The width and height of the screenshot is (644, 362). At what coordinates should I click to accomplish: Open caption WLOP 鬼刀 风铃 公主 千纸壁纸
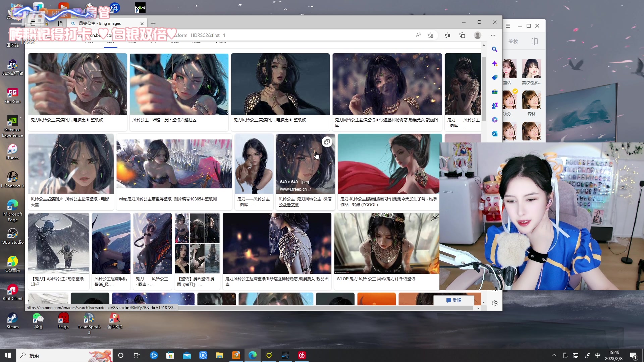376,279
